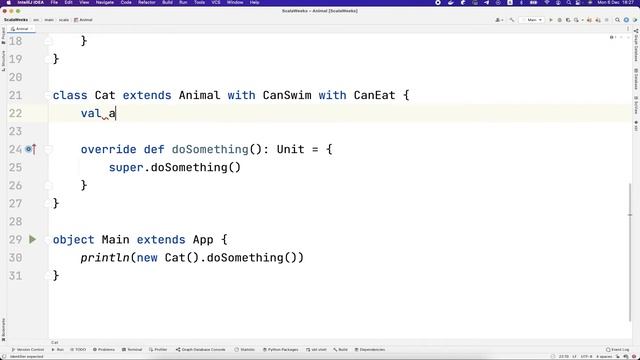This screenshot has width=640, height=360.
Task: Click editor tab options kebab icon
Action: coord(628,29)
